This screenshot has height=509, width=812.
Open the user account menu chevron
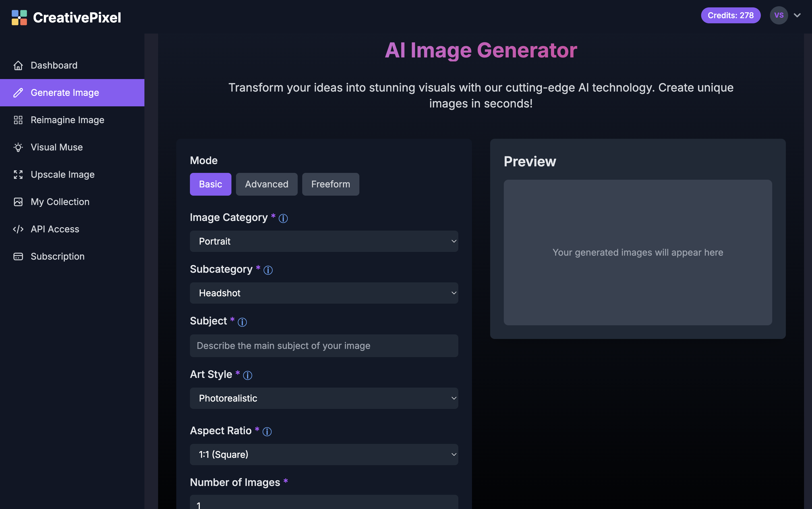click(797, 15)
